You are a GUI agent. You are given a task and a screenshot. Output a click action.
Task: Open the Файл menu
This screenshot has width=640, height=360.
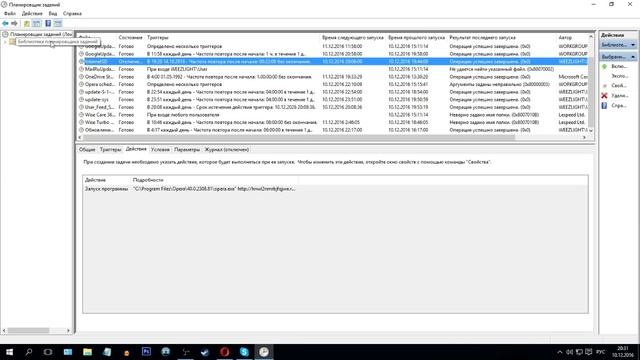(x=10, y=13)
